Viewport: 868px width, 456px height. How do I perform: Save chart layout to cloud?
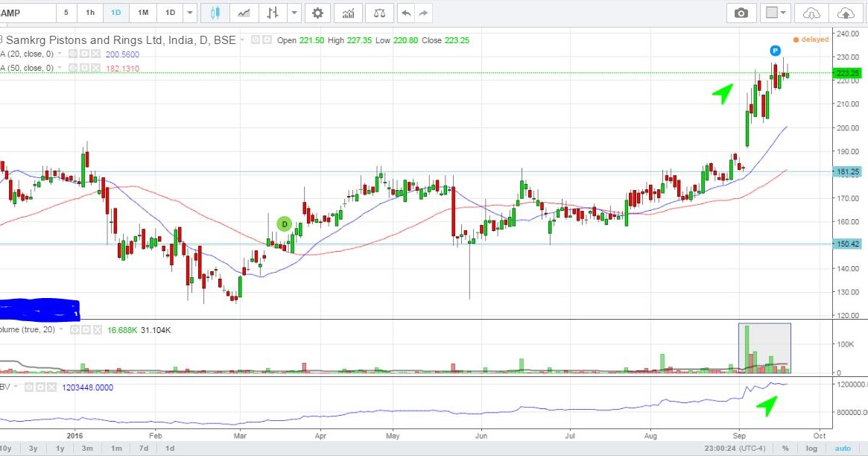846,13
